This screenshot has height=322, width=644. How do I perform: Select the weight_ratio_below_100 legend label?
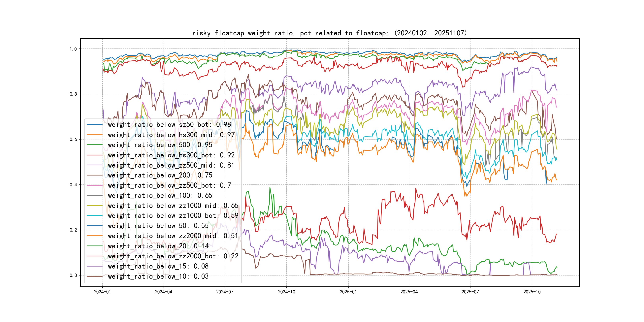point(160,196)
